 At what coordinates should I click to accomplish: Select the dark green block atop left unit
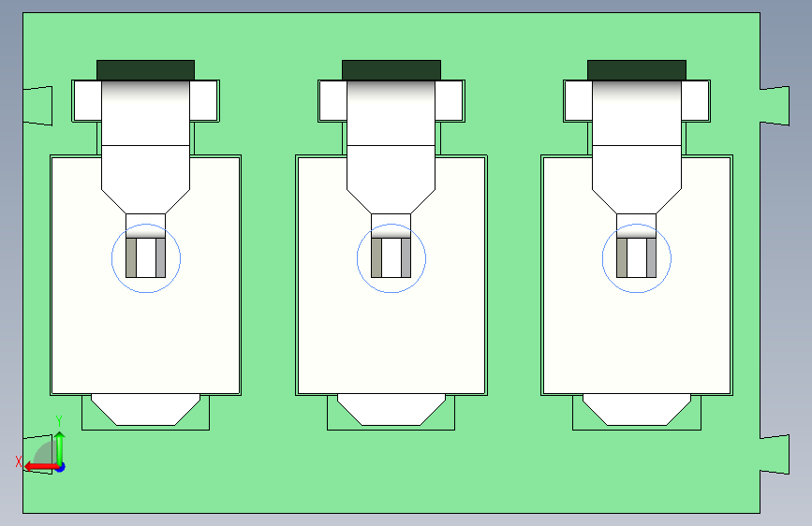(145, 70)
